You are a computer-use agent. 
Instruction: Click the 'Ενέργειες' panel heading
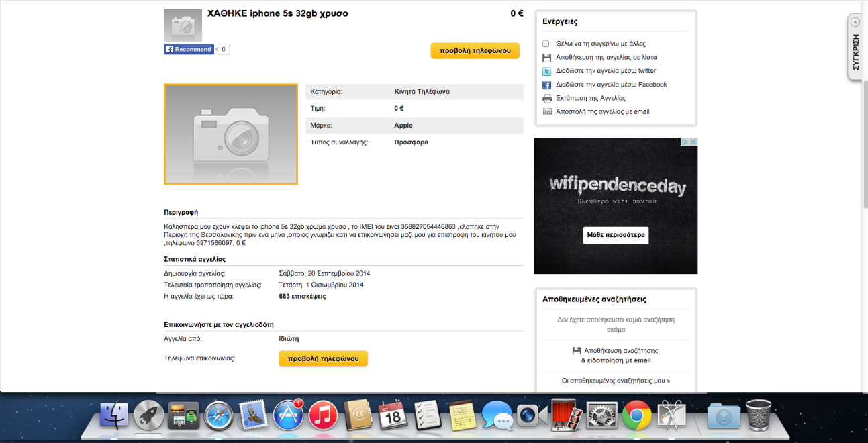click(560, 22)
